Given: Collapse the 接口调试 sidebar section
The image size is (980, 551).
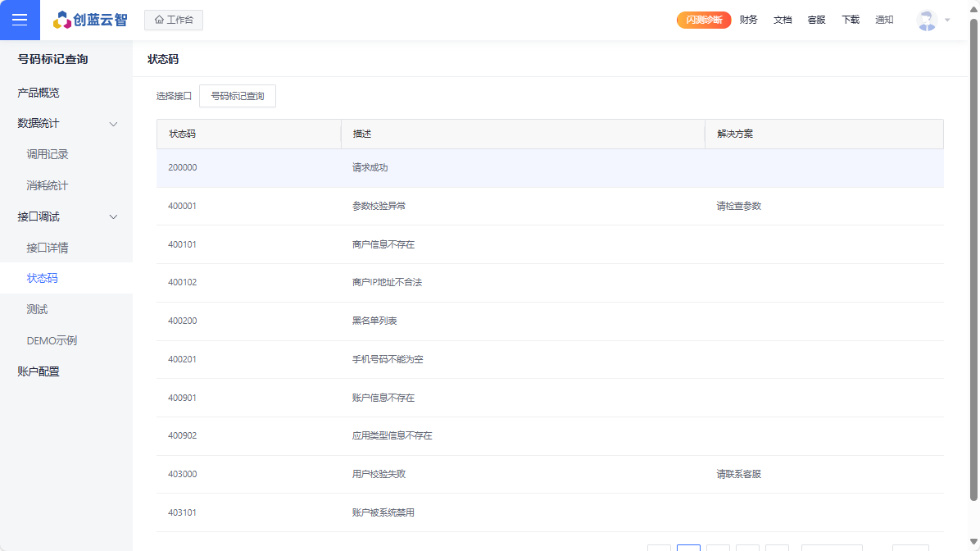Looking at the screenshot, I should coord(114,217).
